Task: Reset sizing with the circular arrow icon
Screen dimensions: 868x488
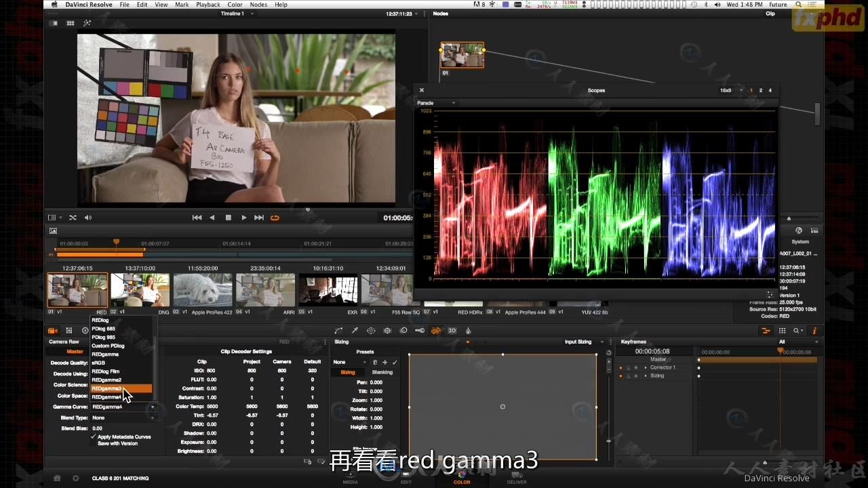Action: [608, 352]
